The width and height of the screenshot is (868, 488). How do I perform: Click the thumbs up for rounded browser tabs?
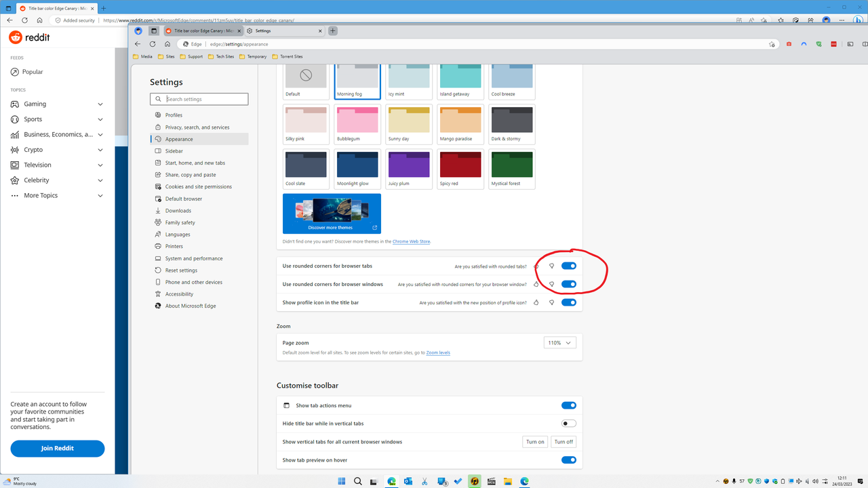536,266
